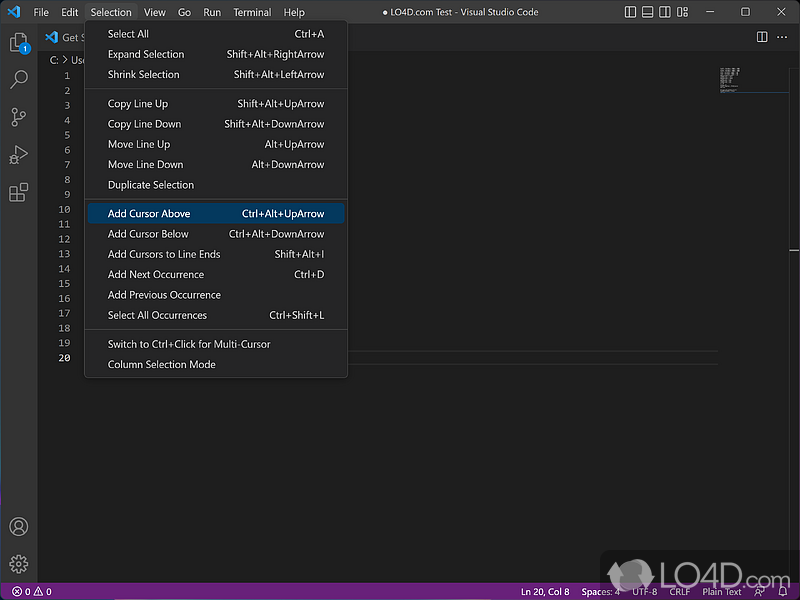The height and width of the screenshot is (600, 800).
Task: Open the View menu
Action: point(154,12)
